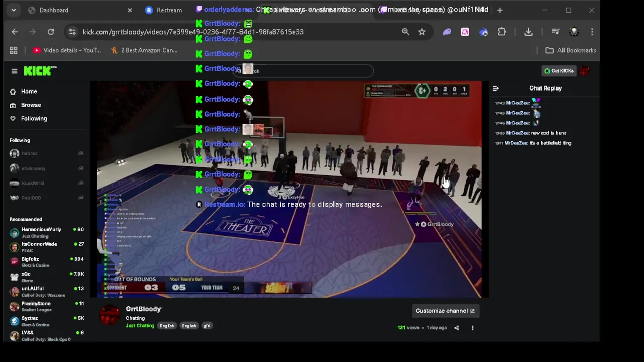Close the Dashboard tab
Image resolution: width=644 pixels, height=362 pixels.
[130, 10]
